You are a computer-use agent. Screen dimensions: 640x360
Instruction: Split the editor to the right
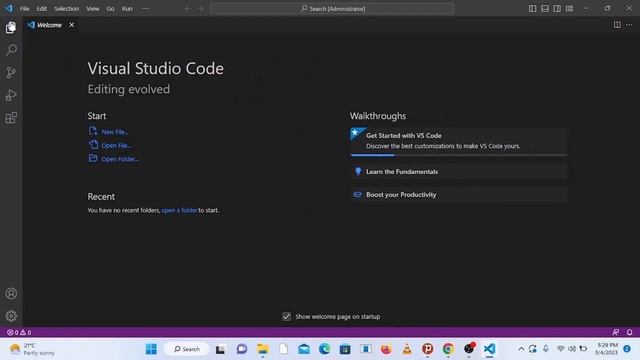tap(617, 25)
